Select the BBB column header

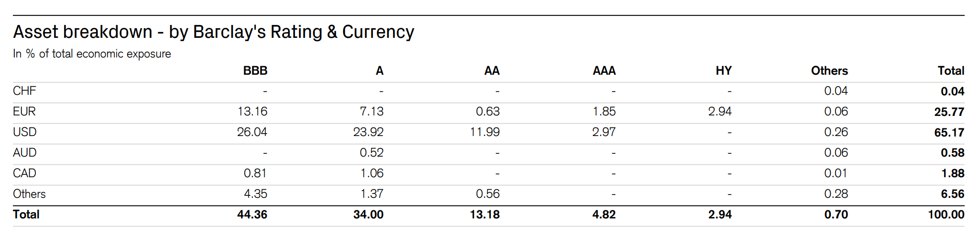click(x=255, y=71)
